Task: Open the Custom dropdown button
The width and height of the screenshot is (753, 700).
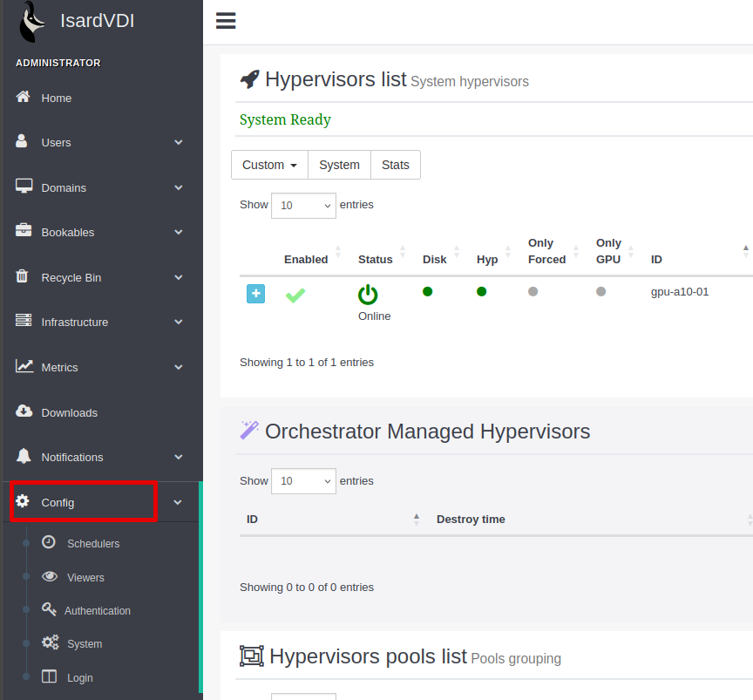Action: tap(269, 165)
